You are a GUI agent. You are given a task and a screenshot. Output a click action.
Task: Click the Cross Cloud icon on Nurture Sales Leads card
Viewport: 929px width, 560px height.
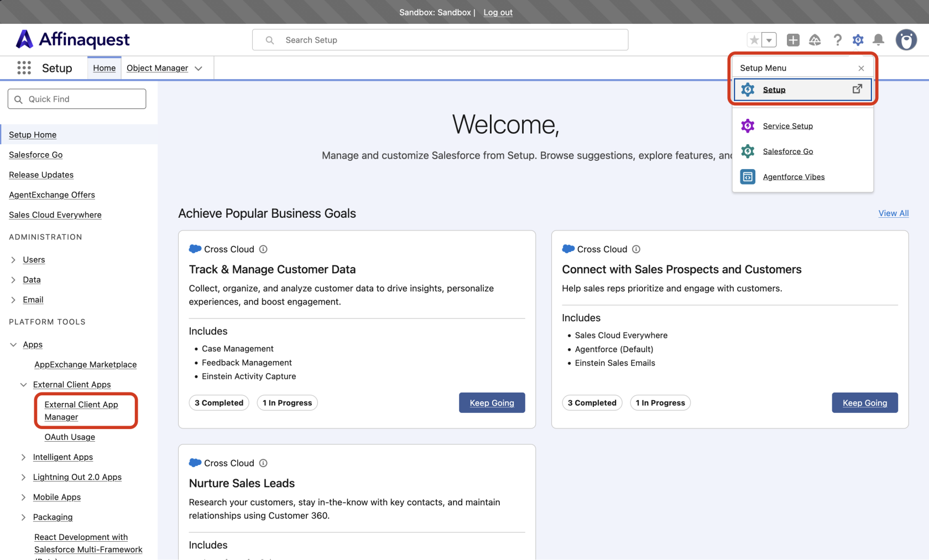(195, 463)
